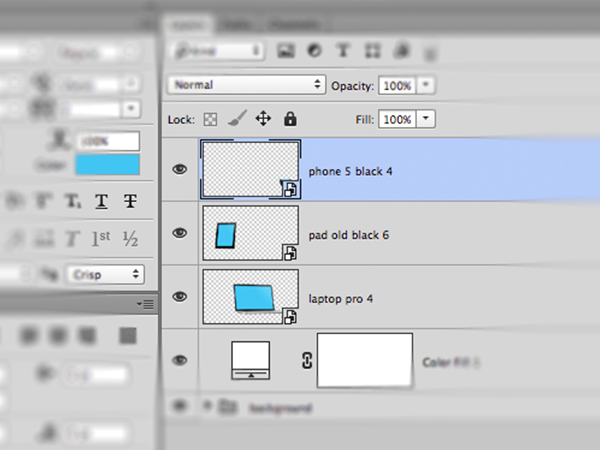Hide the phone 5 black 4 layer

[x=180, y=170]
